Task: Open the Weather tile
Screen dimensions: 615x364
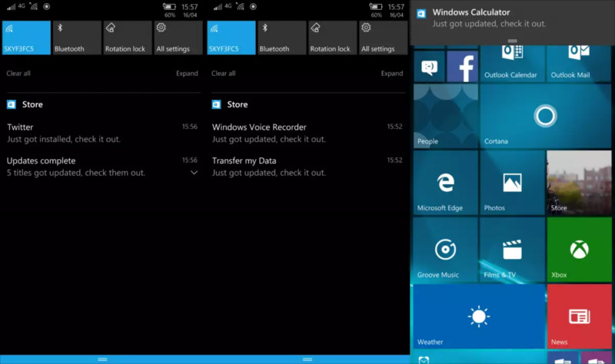Action: click(479, 316)
